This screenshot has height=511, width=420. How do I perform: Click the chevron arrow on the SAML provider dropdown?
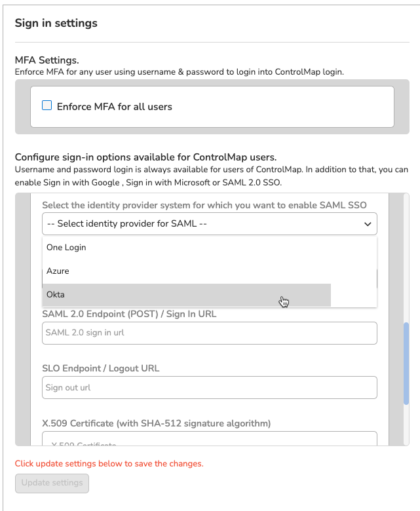(x=368, y=224)
